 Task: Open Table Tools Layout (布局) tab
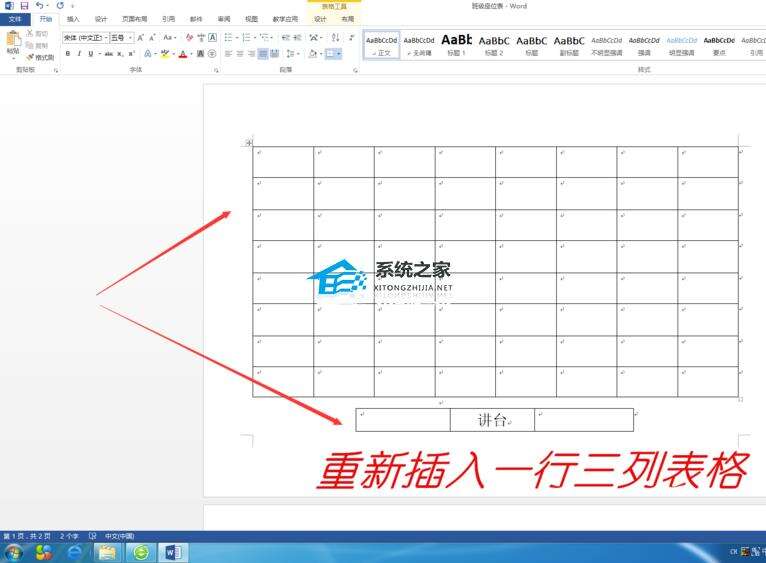coord(347,19)
